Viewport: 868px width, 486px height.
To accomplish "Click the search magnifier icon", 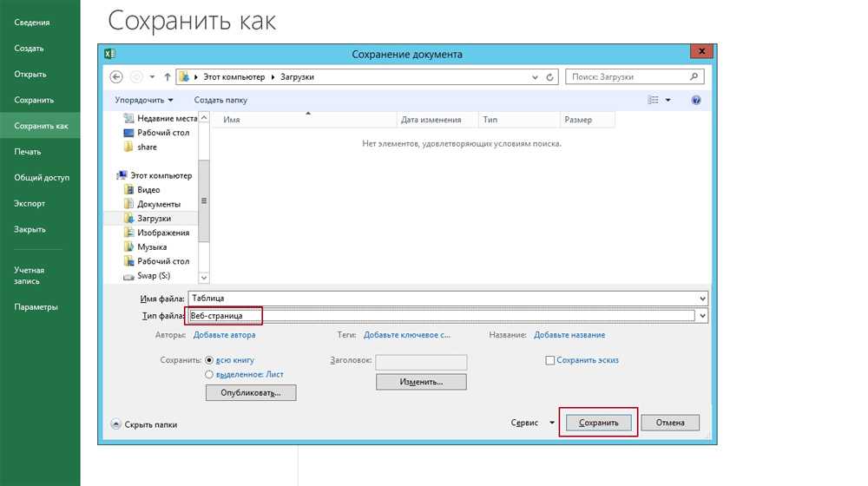I will pos(694,77).
